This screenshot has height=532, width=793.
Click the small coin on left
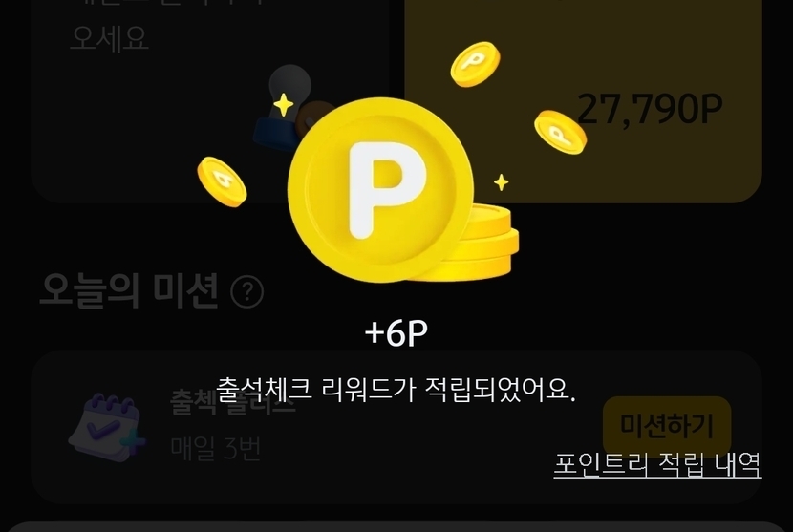click(x=222, y=181)
